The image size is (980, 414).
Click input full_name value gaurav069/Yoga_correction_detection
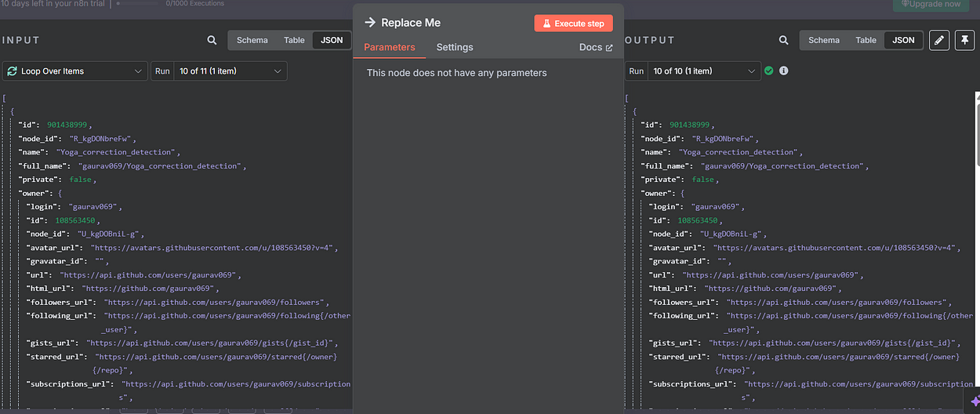[162, 166]
